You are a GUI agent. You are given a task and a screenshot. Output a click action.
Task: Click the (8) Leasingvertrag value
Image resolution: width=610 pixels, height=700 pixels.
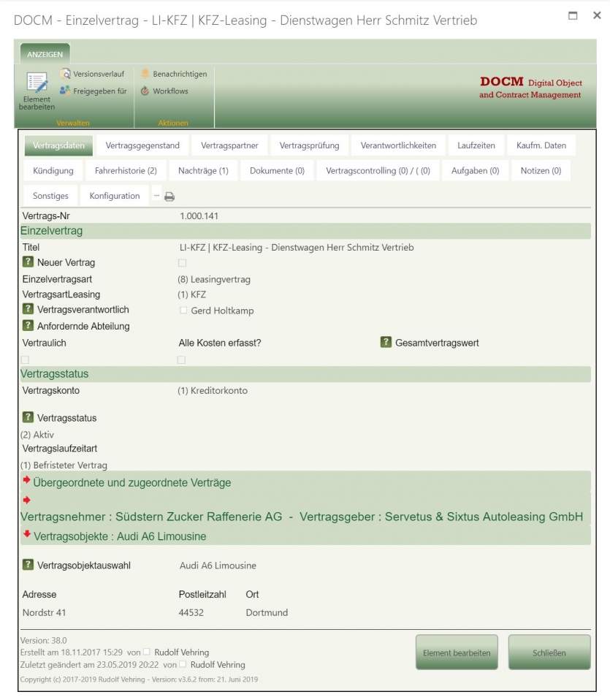(214, 279)
